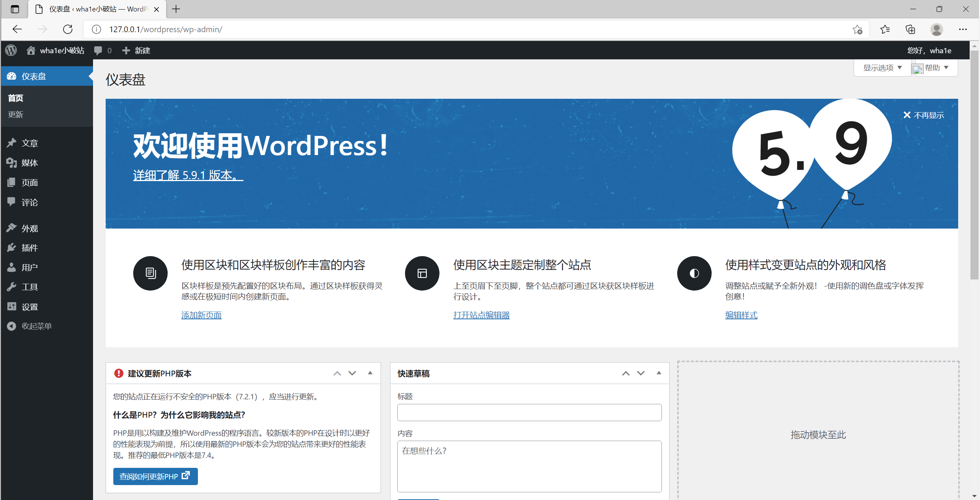Move 快速草稿 panel down with chevron
The height and width of the screenshot is (500, 980).
(x=641, y=373)
